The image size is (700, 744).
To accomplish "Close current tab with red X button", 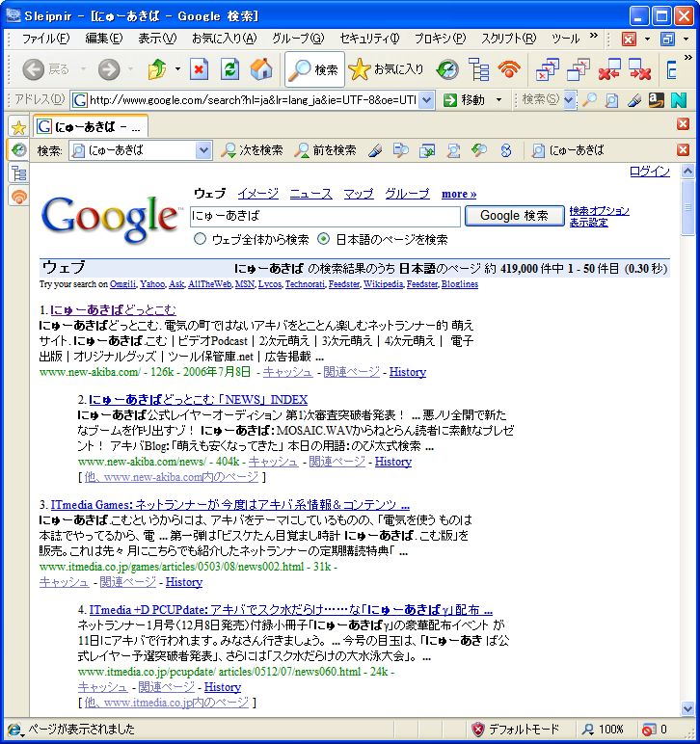I will [x=683, y=124].
